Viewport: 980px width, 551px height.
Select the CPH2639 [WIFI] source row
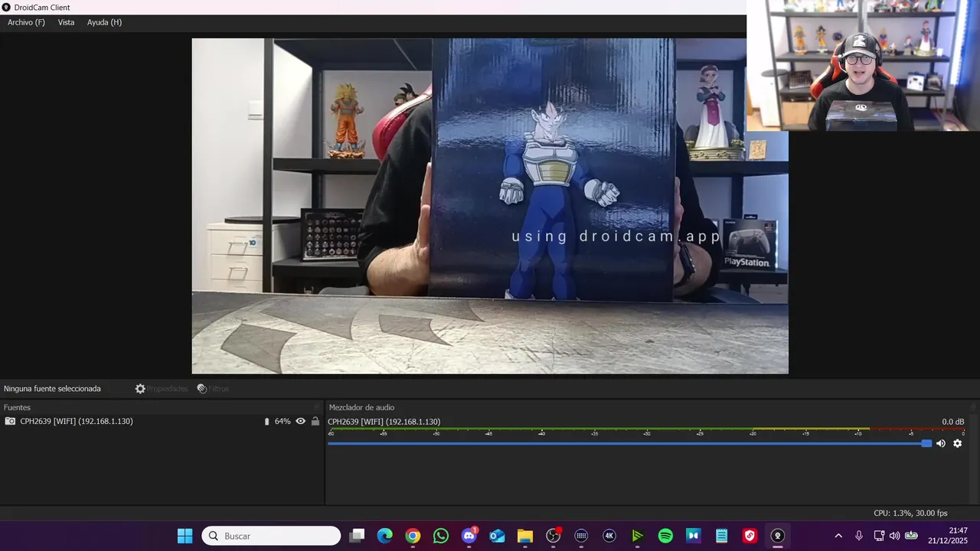coord(162,422)
